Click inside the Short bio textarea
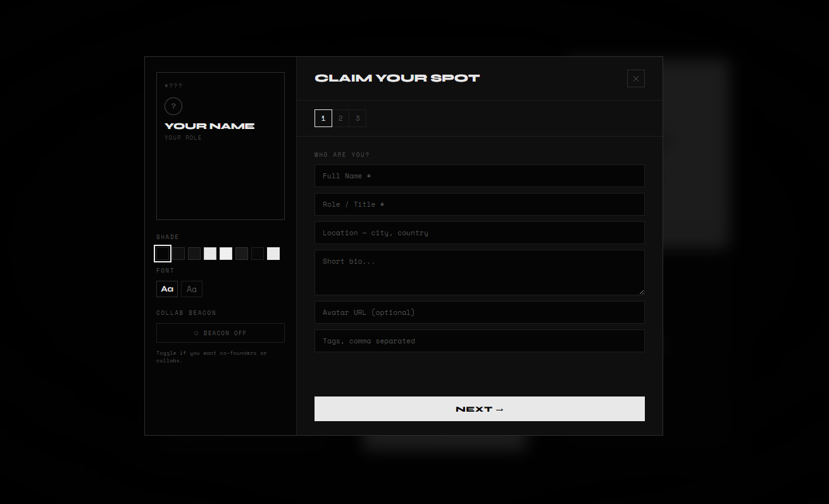Viewport: 829px width, 504px height. click(x=479, y=272)
